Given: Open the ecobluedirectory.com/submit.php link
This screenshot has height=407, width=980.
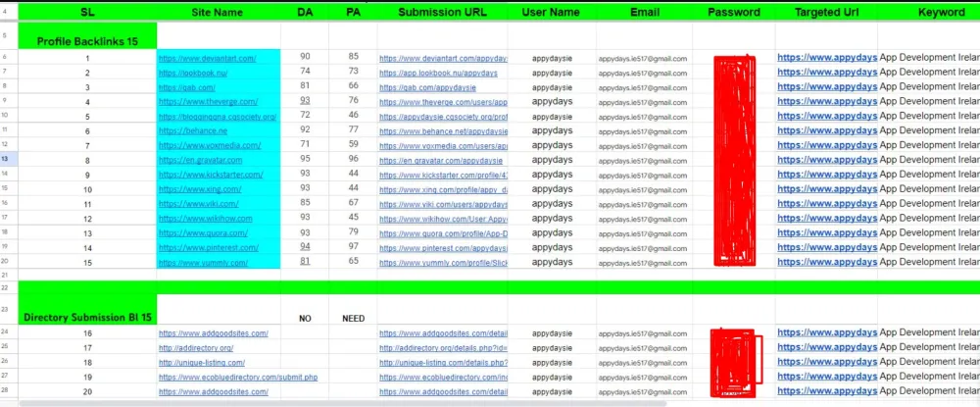Looking at the screenshot, I should coord(238,378).
